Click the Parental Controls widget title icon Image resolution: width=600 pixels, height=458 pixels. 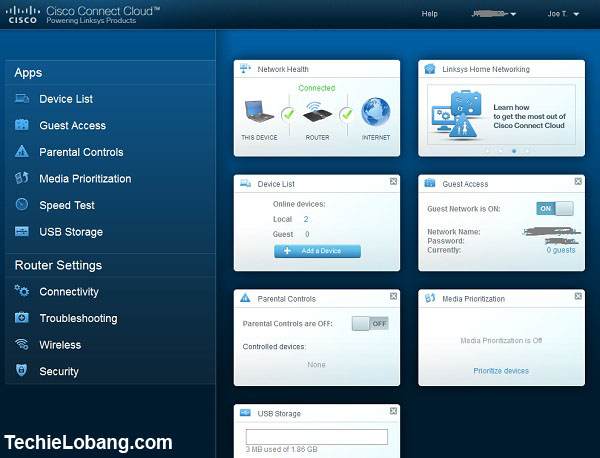point(245,298)
